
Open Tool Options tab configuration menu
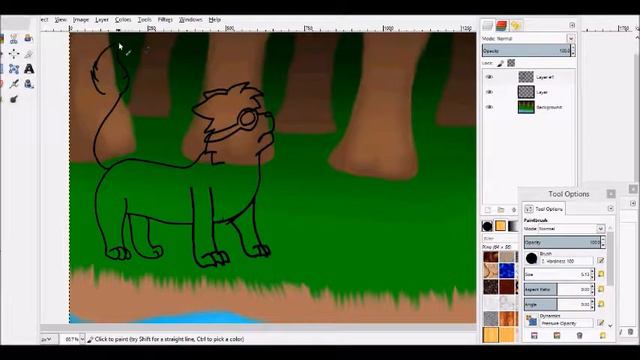[611, 209]
